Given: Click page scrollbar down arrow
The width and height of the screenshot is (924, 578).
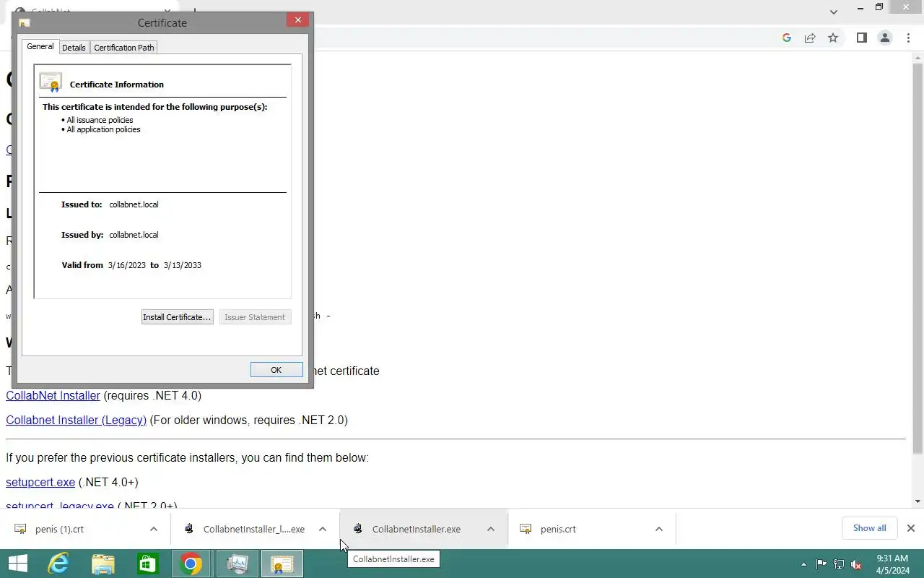Looking at the screenshot, I should (x=918, y=501).
